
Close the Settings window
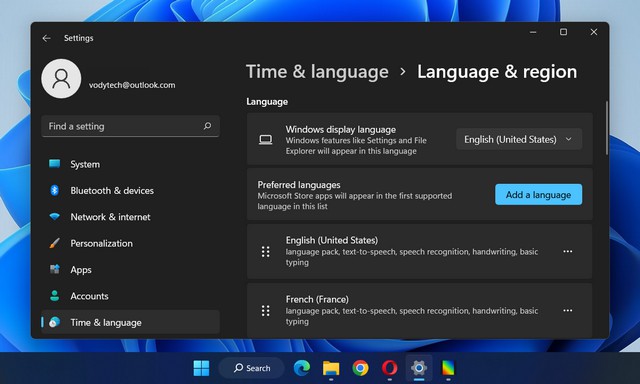593,32
